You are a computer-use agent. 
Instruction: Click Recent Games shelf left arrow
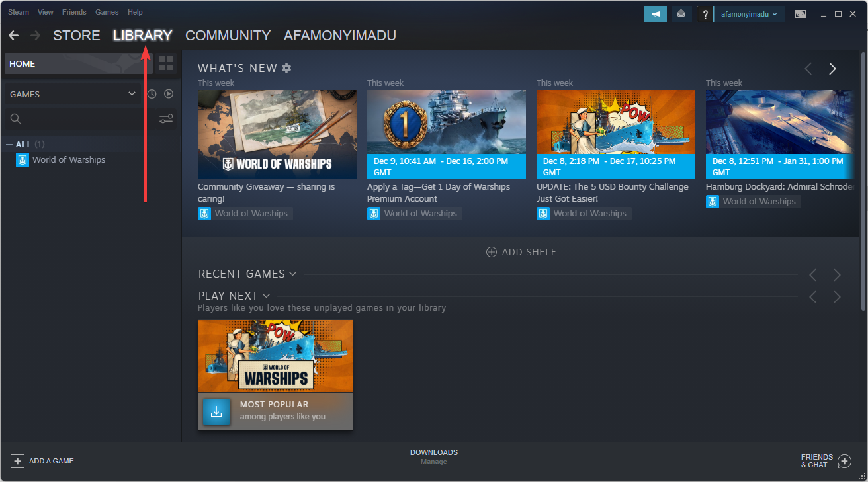tap(813, 274)
